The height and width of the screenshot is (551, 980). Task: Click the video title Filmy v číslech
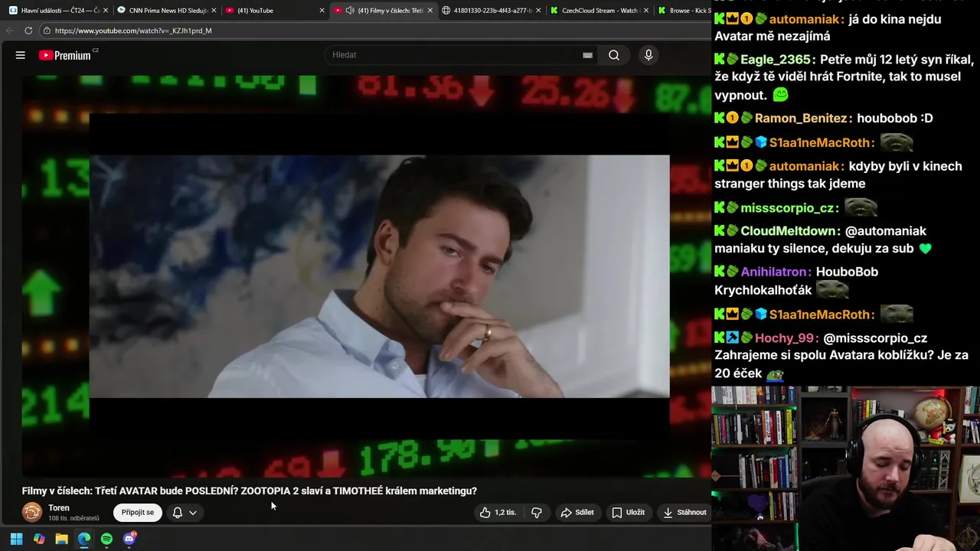[250, 491]
